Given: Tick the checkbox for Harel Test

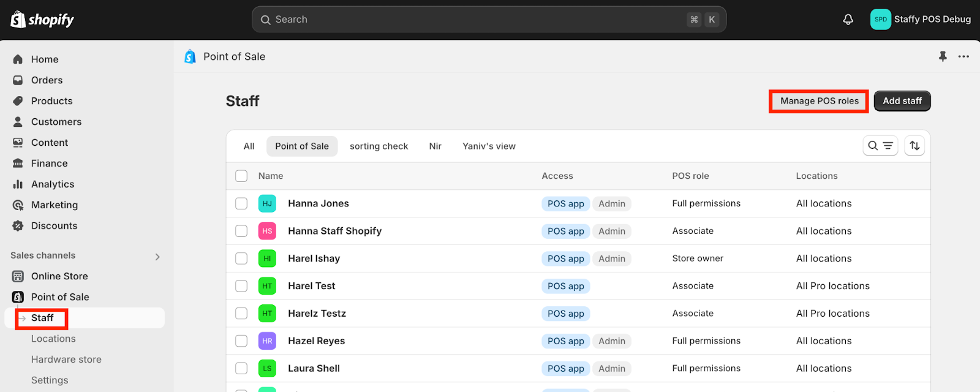Looking at the screenshot, I should [241, 286].
